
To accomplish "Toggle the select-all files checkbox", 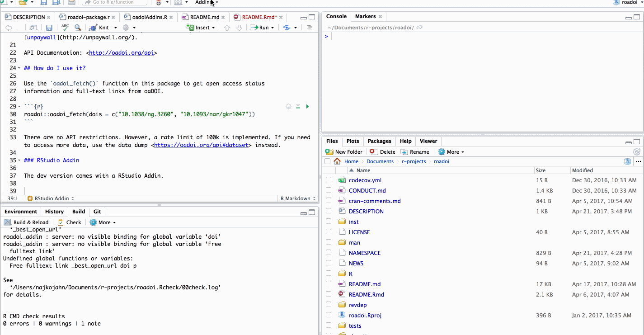I will pos(328,161).
